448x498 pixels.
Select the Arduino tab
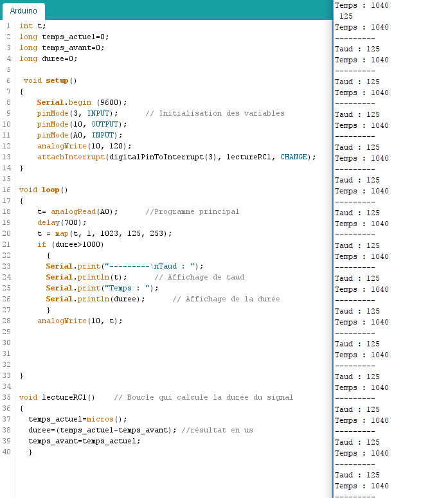[x=24, y=11]
